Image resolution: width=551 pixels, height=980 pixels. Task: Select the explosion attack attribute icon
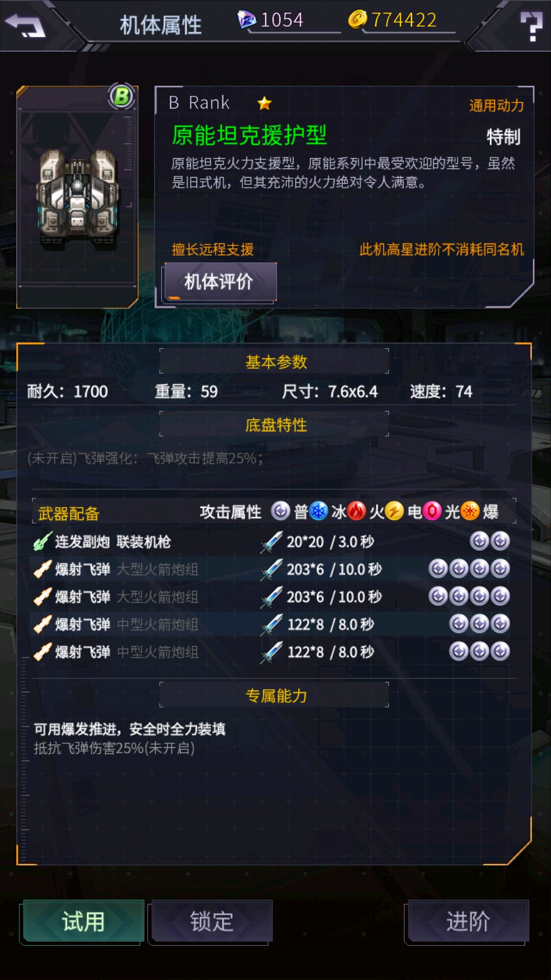pos(470,511)
